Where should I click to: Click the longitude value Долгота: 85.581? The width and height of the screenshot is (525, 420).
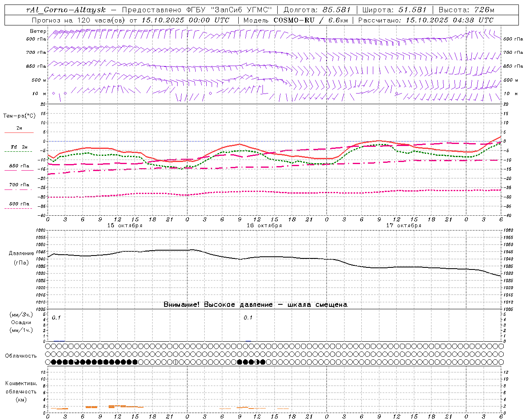[x=317, y=10]
